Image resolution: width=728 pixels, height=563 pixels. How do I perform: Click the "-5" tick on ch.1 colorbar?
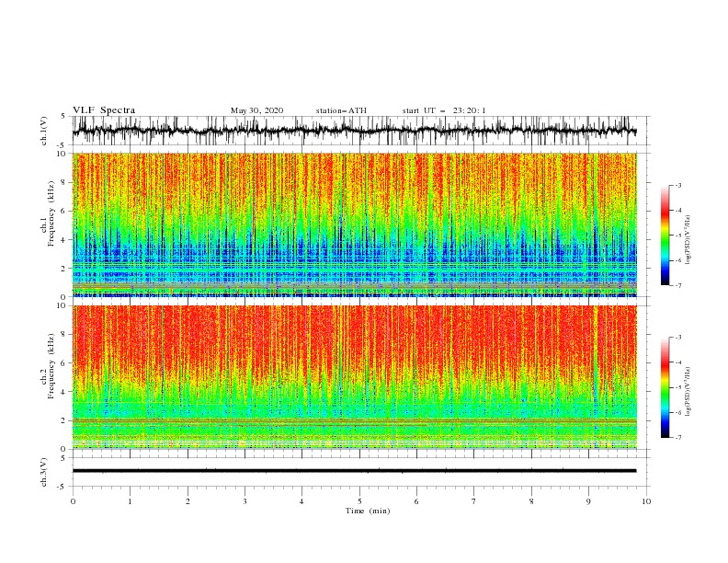pos(678,236)
